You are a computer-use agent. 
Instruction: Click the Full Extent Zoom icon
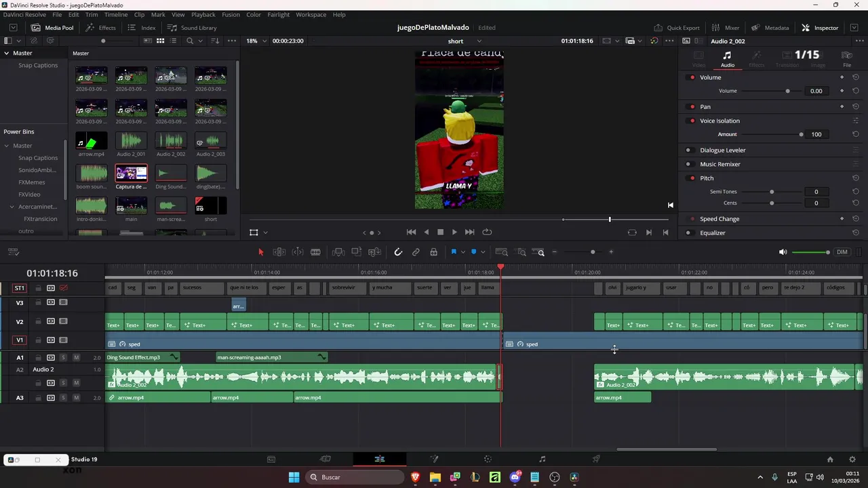tap(502, 252)
